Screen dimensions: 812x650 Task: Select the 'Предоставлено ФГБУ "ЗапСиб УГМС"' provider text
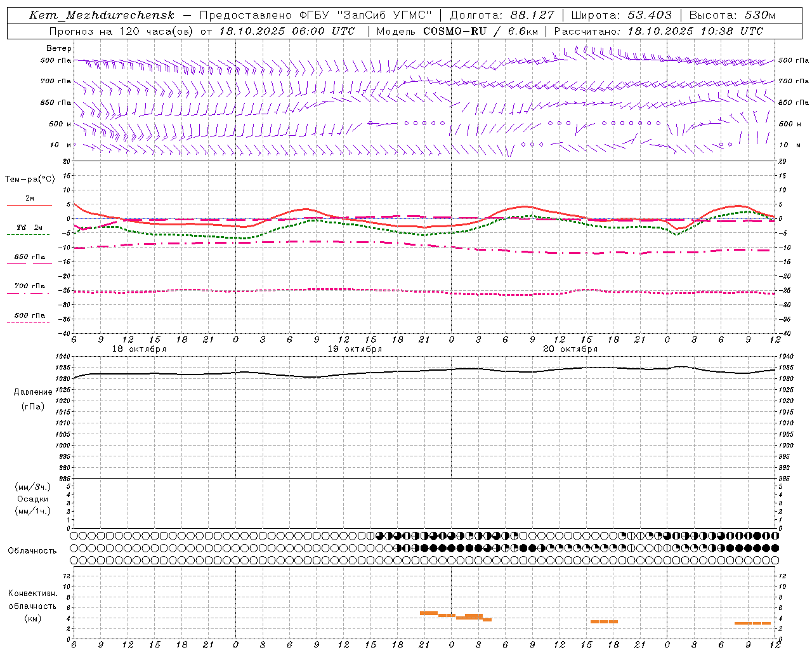coord(315,15)
